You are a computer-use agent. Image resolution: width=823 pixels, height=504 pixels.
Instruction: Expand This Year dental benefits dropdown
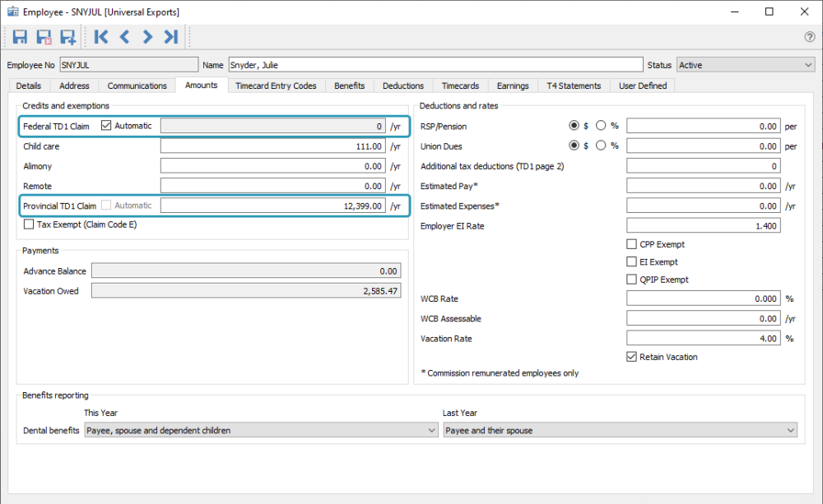(261, 430)
